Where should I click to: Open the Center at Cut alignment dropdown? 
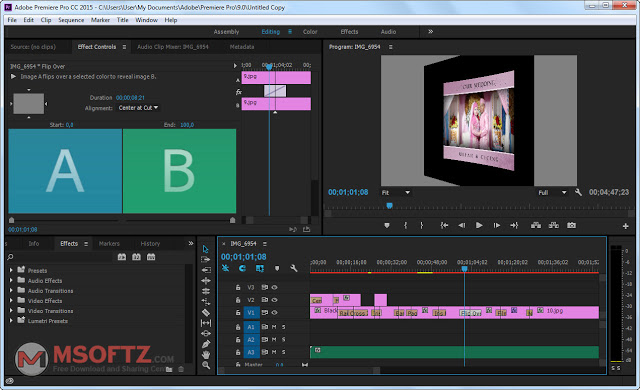(138, 108)
